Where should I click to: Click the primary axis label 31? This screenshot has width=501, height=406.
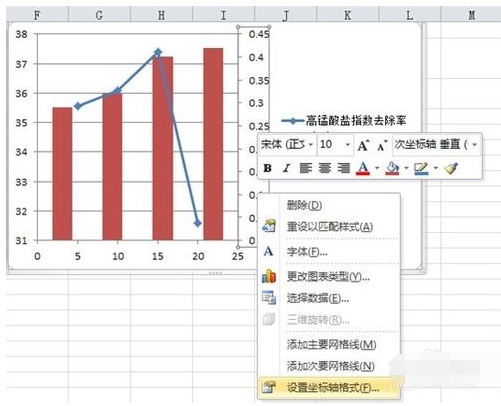click(x=22, y=240)
